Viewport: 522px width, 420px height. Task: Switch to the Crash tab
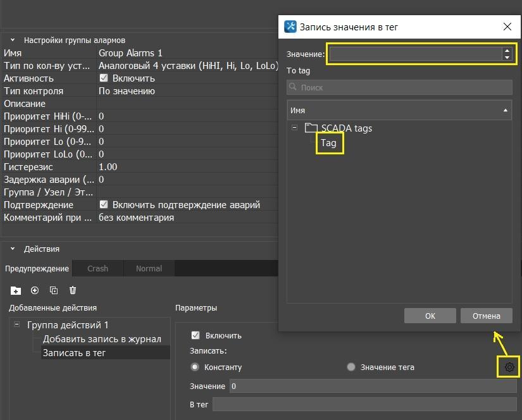coord(97,268)
